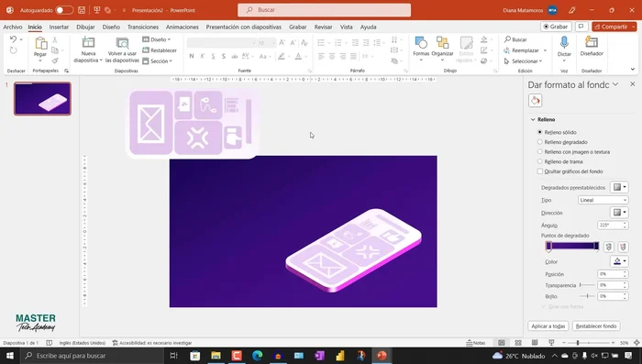Open the Color picker dropdown

click(619, 261)
